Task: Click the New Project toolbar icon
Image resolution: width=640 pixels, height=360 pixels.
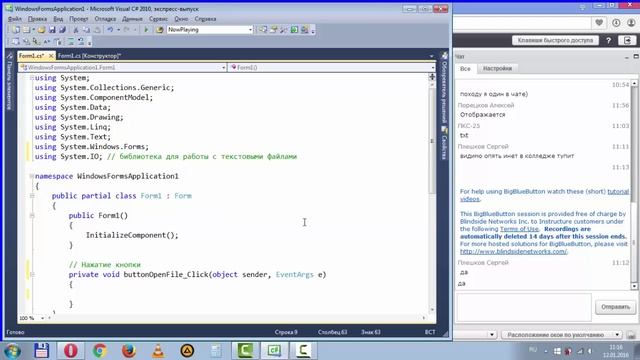Action: (16, 30)
